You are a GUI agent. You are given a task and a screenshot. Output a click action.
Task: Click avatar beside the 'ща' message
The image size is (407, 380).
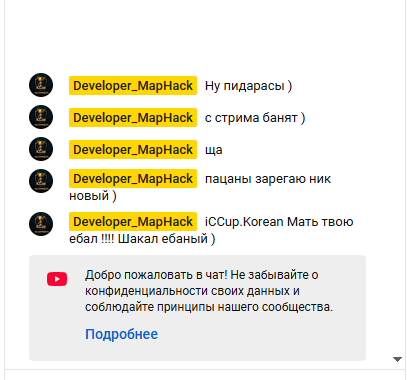(x=41, y=149)
